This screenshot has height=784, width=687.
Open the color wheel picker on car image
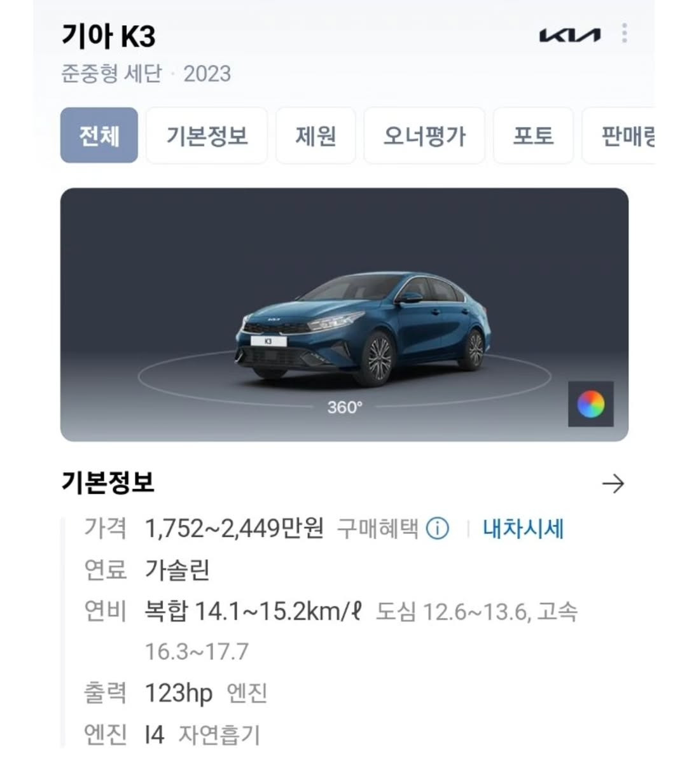point(591,404)
